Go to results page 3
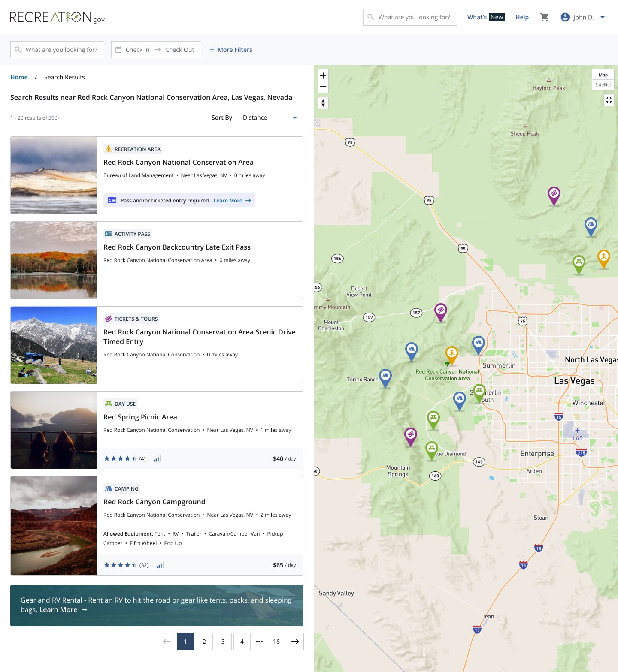Viewport: 618px width, 672px height. coord(223,642)
